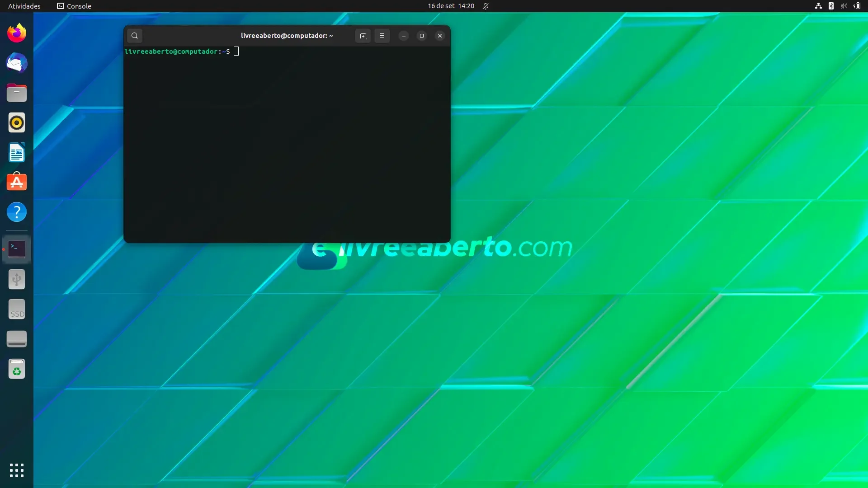
Task: Open the terminal search button
Action: click(x=135, y=36)
